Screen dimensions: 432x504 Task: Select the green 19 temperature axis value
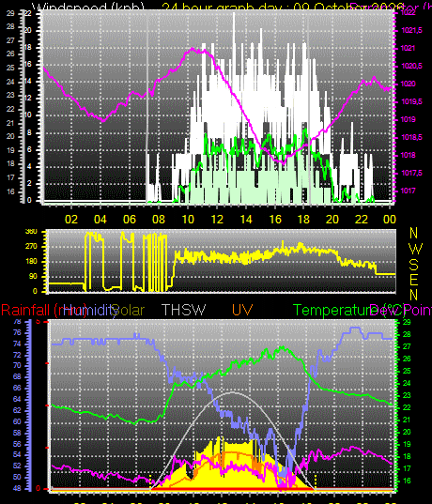click(x=407, y=445)
